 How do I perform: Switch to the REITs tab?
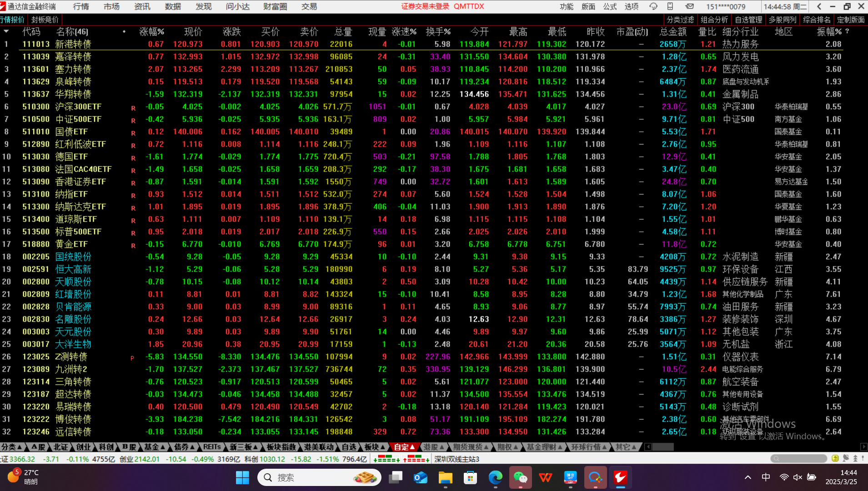pos(212,447)
